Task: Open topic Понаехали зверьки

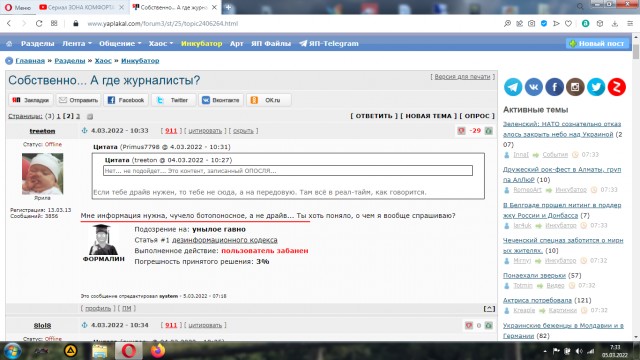Action: coord(534,276)
